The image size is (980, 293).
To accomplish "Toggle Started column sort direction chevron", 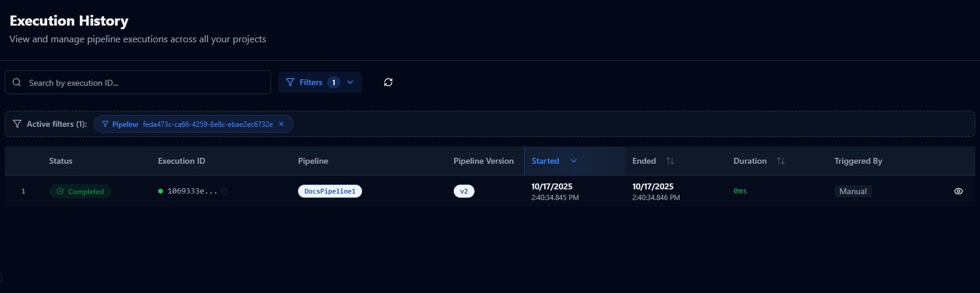I will tap(574, 161).
